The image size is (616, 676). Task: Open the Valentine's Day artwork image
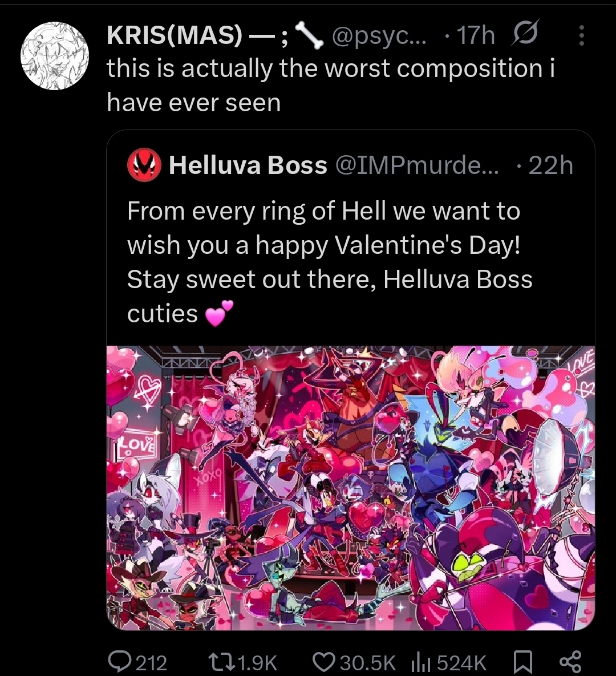350,487
